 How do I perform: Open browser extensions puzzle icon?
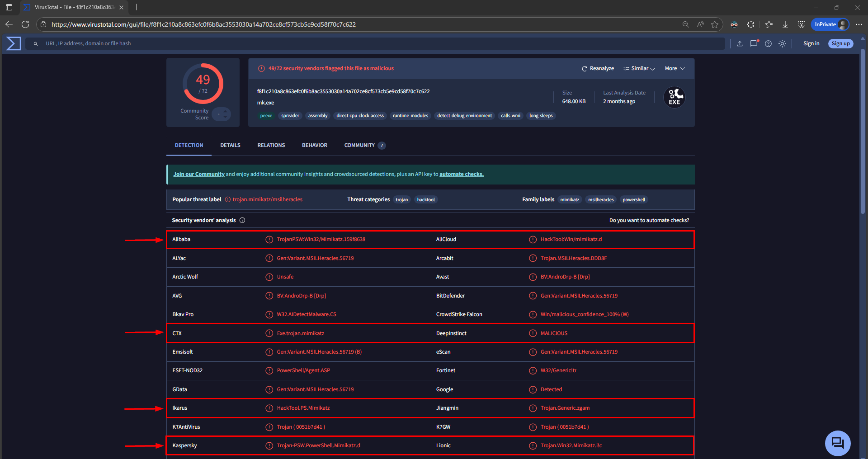750,24
